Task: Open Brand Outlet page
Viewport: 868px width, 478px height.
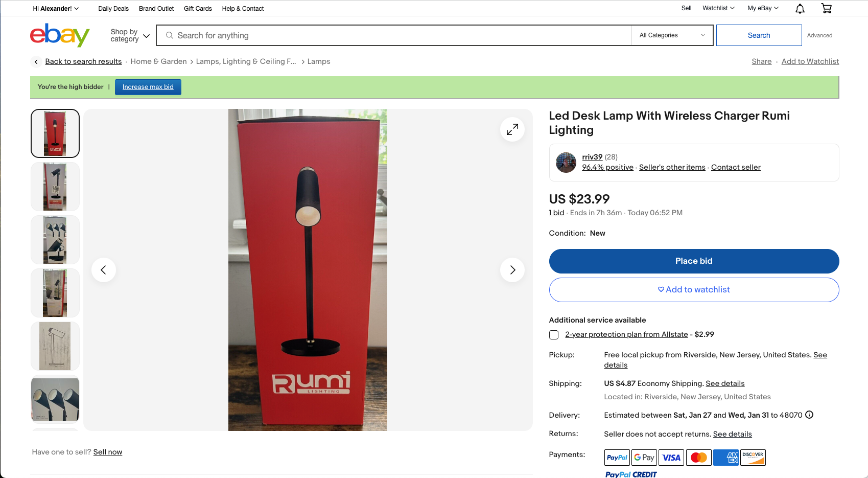Action: pos(156,9)
